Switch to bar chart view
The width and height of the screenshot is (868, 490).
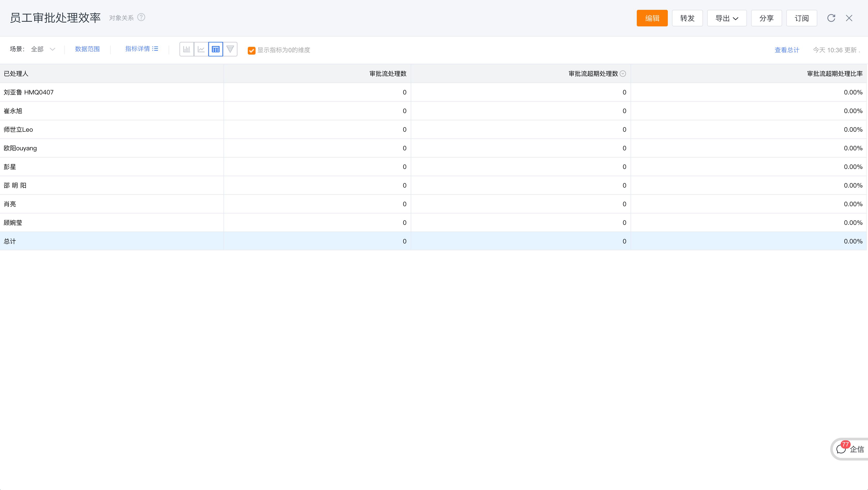187,49
